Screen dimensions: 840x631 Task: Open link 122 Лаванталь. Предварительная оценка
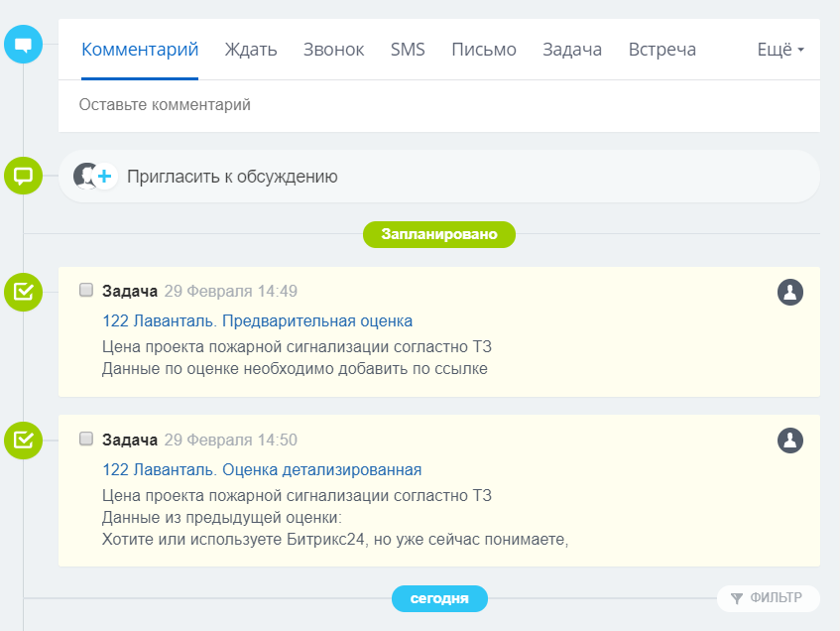tap(257, 321)
